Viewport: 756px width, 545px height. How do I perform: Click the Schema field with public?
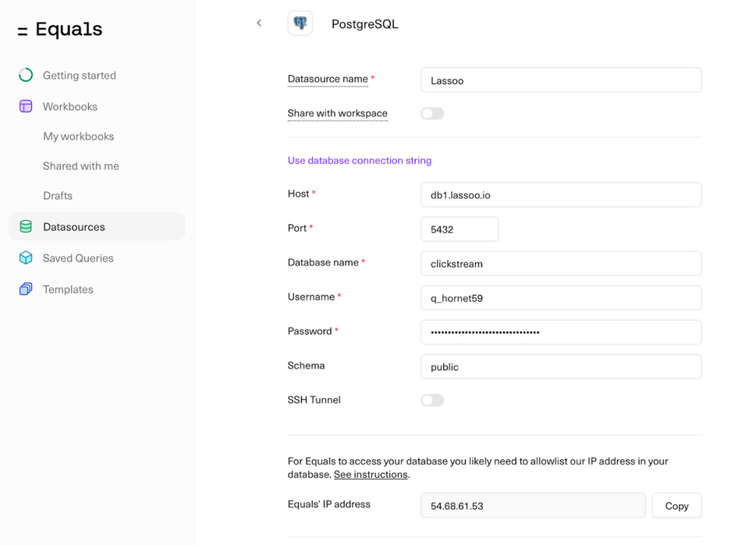(x=561, y=367)
